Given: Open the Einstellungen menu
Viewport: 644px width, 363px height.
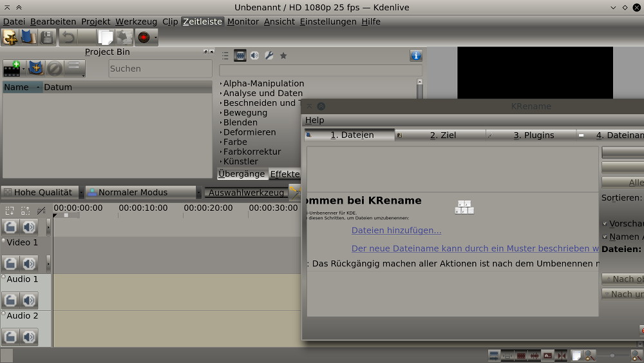Looking at the screenshot, I should tap(328, 22).
